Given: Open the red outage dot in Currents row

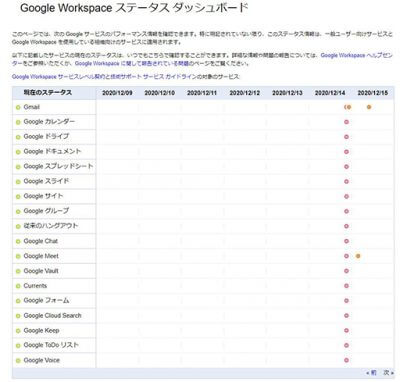Looking at the screenshot, I should pyautogui.click(x=346, y=286).
